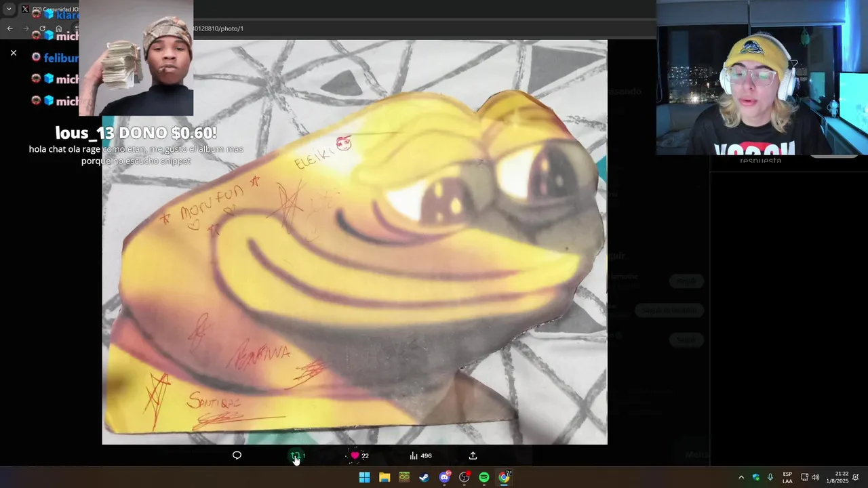Open Spotify from the taskbar

[x=484, y=477]
